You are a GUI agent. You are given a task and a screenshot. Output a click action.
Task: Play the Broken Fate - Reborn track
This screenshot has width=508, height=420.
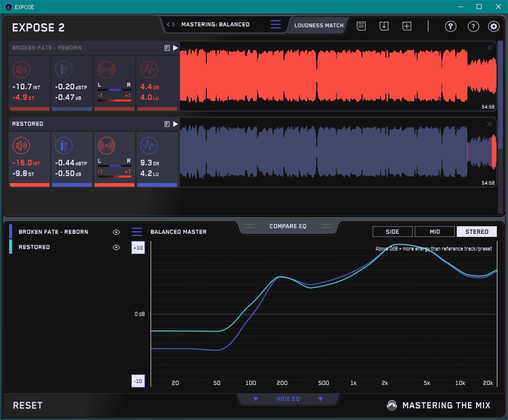pyautogui.click(x=175, y=48)
